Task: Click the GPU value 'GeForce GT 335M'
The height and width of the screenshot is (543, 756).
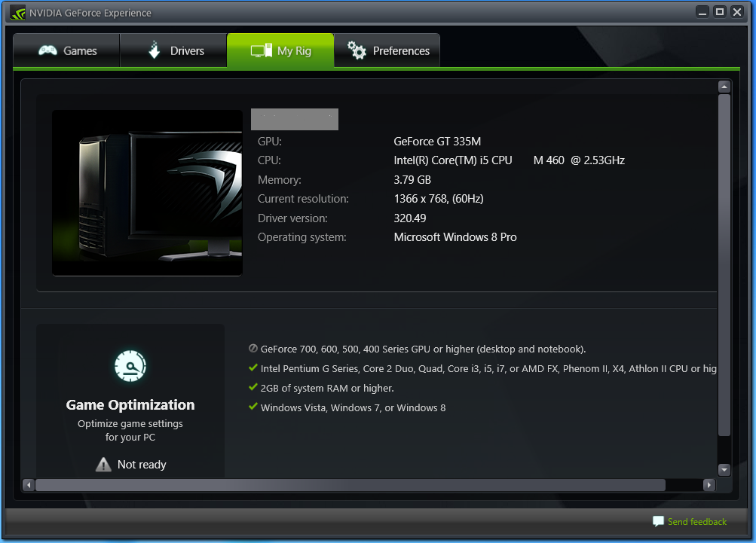Action: click(x=437, y=141)
